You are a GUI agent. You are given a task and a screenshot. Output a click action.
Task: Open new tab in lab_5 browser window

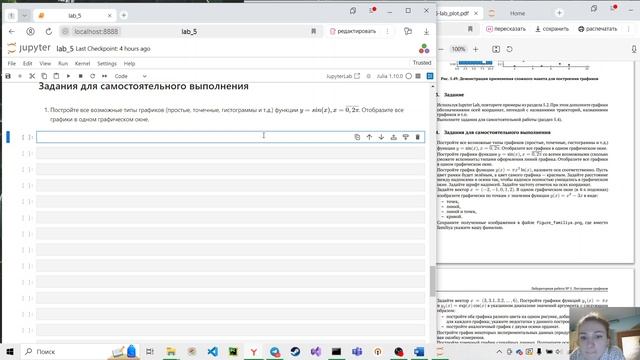click(x=124, y=16)
